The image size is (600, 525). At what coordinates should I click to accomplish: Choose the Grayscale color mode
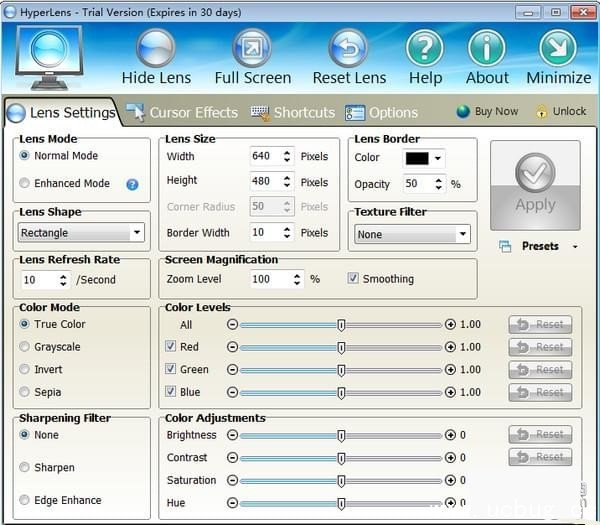coord(25,347)
